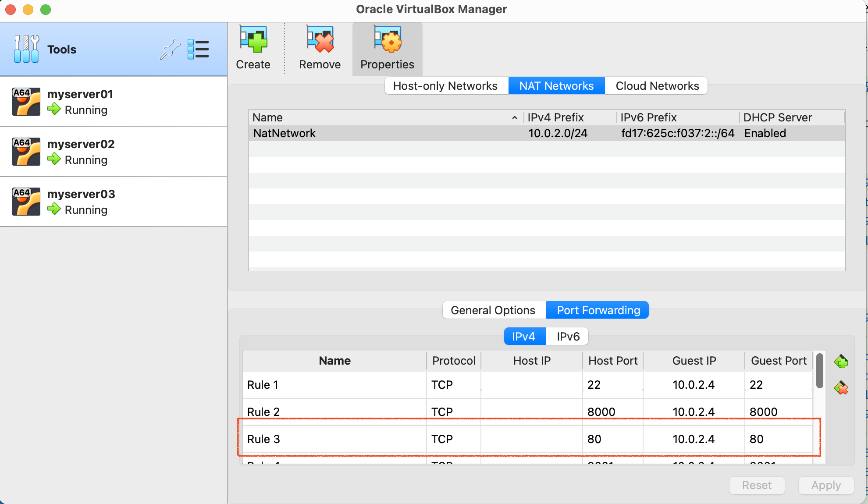Switch to Host-only Networks tab
Image resolution: width=868 pixels, height=504 pixels.
(445, 86)
